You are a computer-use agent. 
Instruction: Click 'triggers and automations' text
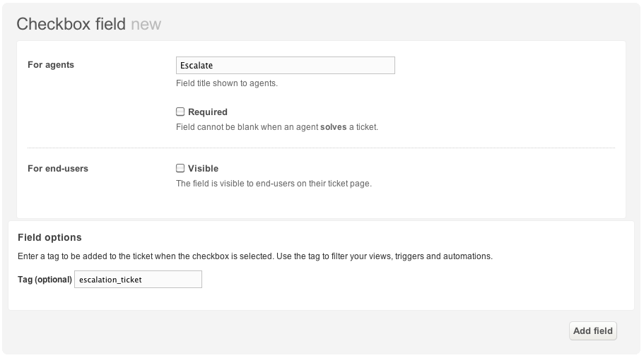(443, 256)
